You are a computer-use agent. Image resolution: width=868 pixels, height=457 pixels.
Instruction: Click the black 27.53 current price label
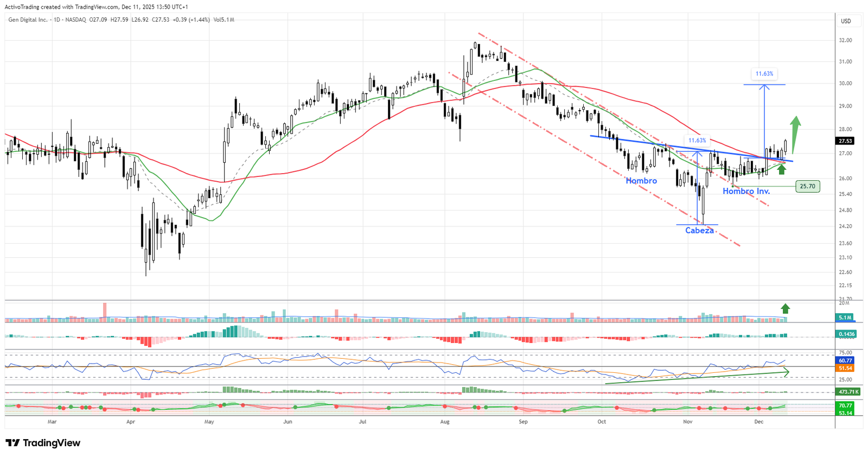point(845,141)
